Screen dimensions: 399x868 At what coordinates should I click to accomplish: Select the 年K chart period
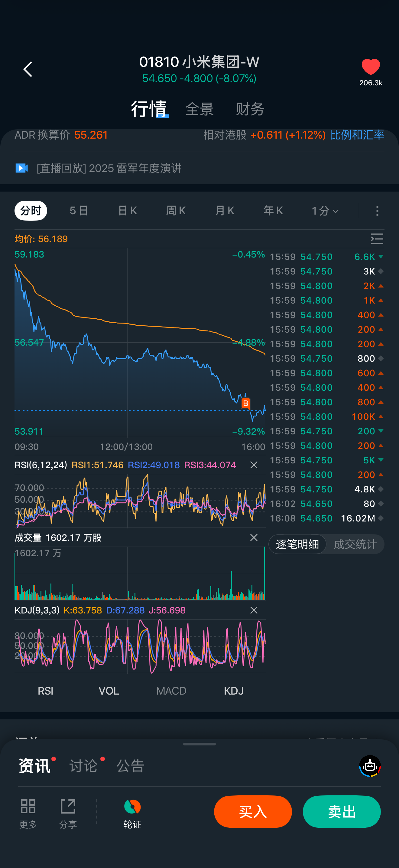click(x=273, y=211)
